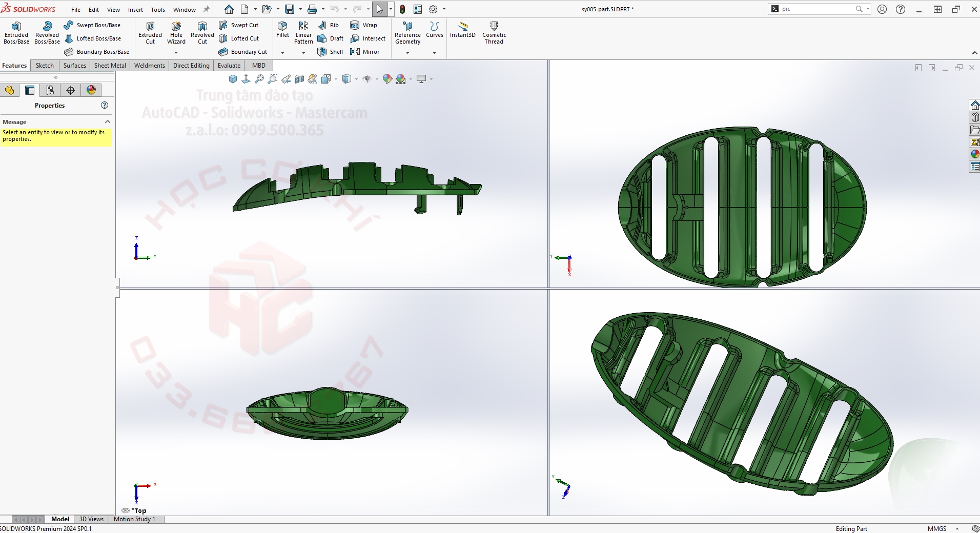
Task: Select Boundary Boss/Base tool
Action: 97,52
